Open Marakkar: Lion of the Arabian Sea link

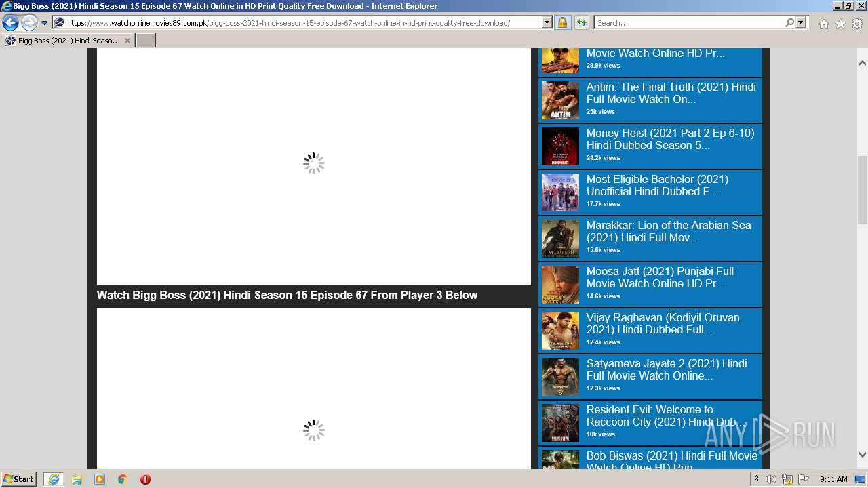click(669, 231)
